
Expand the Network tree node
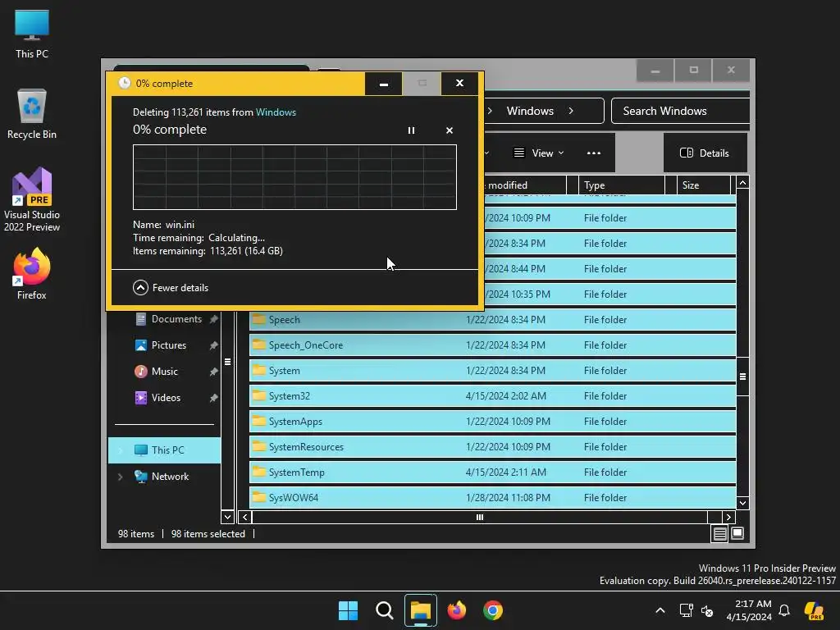121,477
